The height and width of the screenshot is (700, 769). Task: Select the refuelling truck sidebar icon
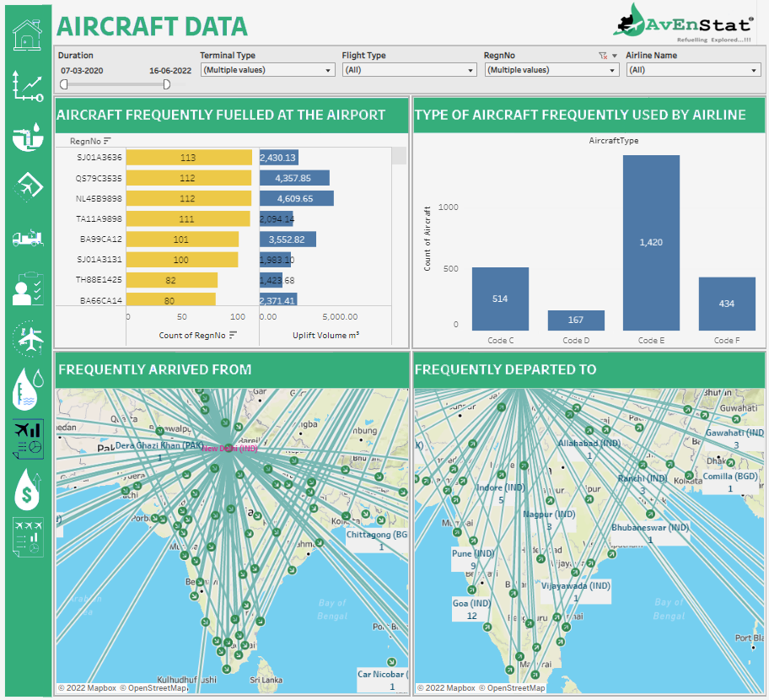coord(27,238)
